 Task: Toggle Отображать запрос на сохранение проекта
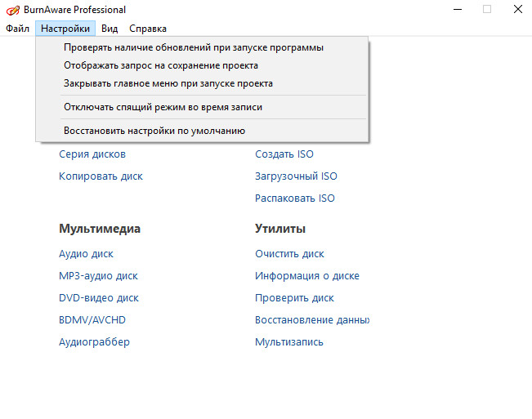pos(202,65)
